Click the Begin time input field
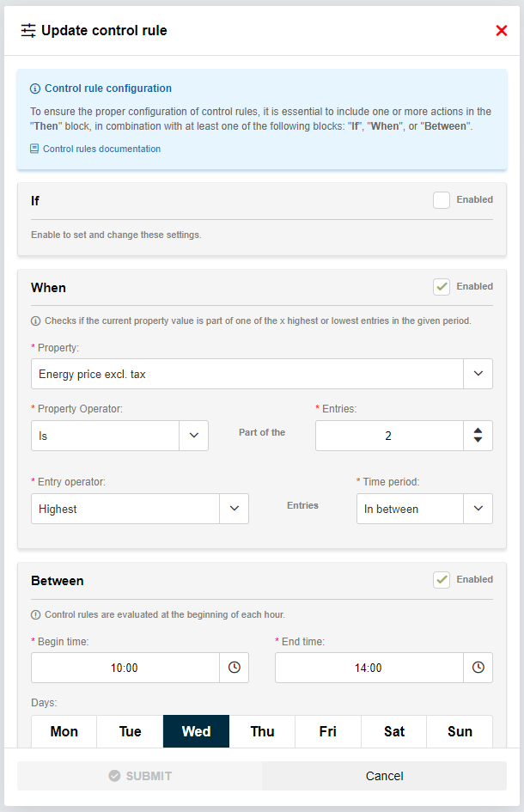The width and height of the screenshot is (524, 812). click(125, 668)
